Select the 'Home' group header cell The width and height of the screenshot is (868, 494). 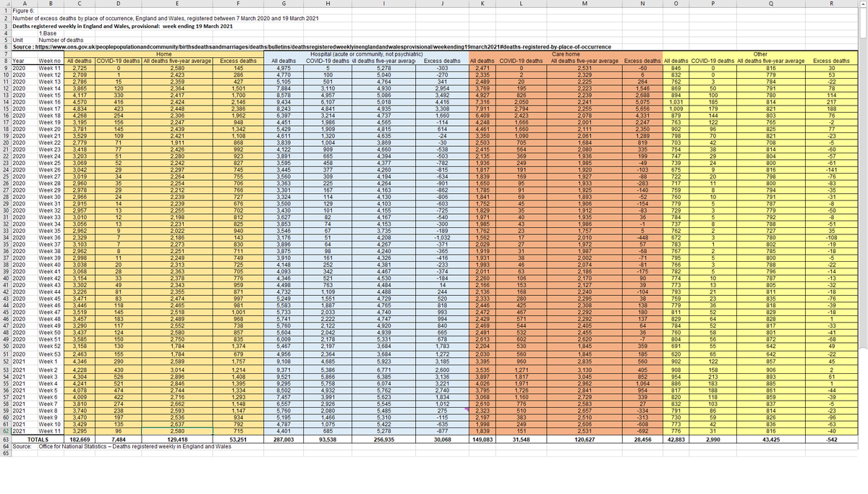163,54
